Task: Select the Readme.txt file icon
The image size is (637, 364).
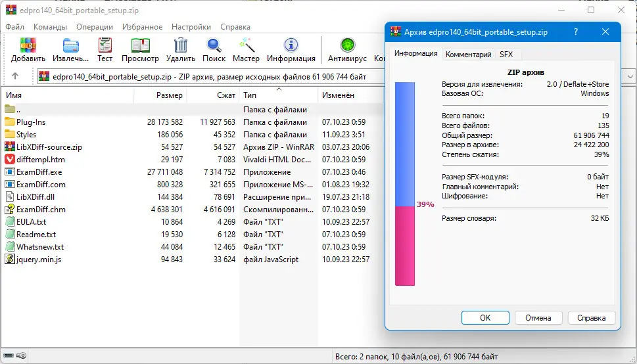Action: point(10,235)
